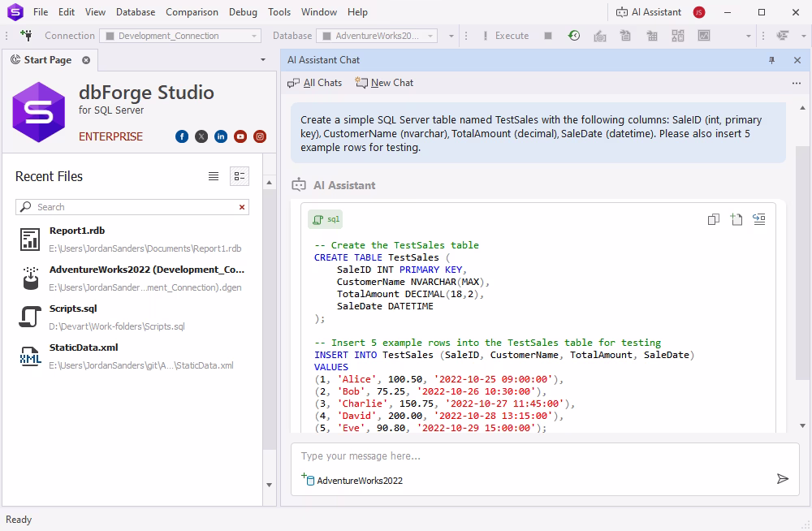Open code in new SQL document

click(736, 219)
